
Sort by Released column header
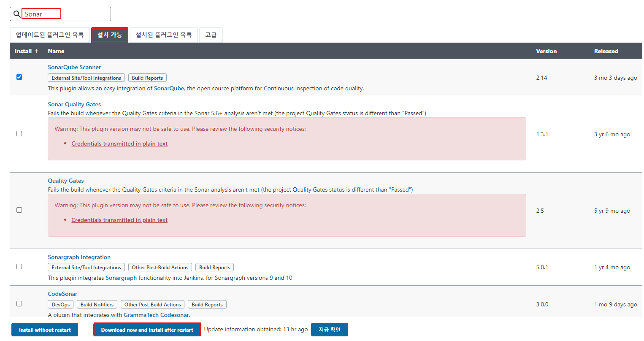(x=606, y=51)
